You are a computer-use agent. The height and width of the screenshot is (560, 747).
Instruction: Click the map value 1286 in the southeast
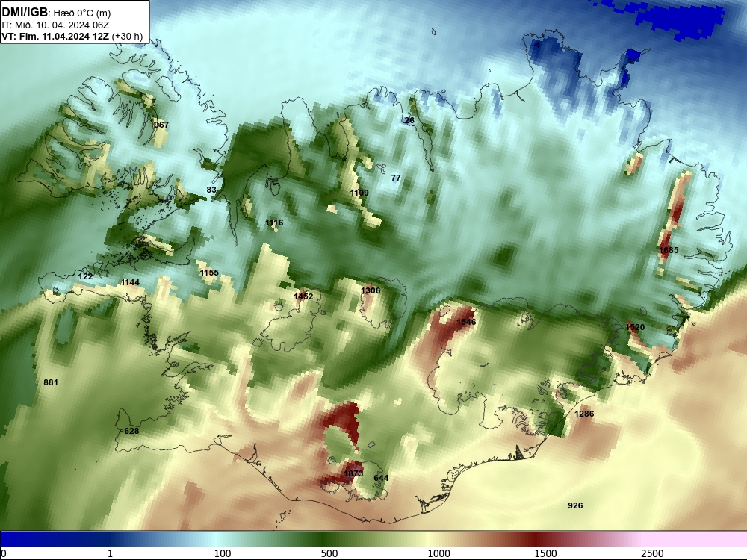coord(584,414)
